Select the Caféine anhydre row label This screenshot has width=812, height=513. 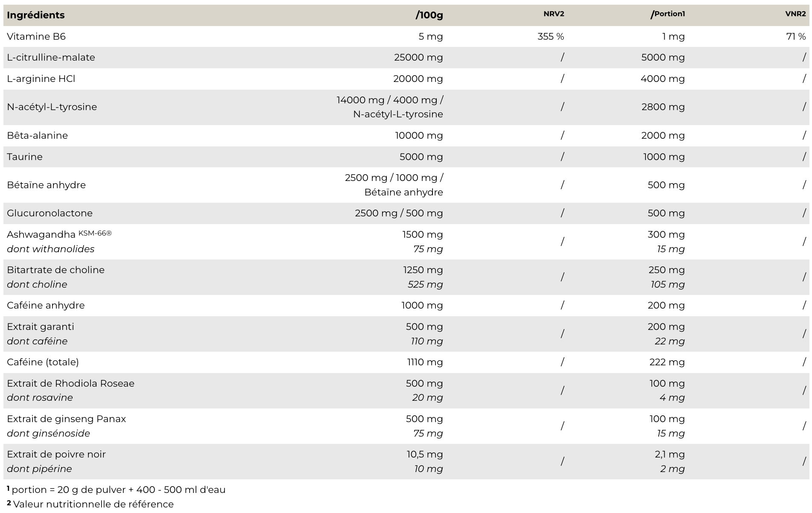[46, 305]
